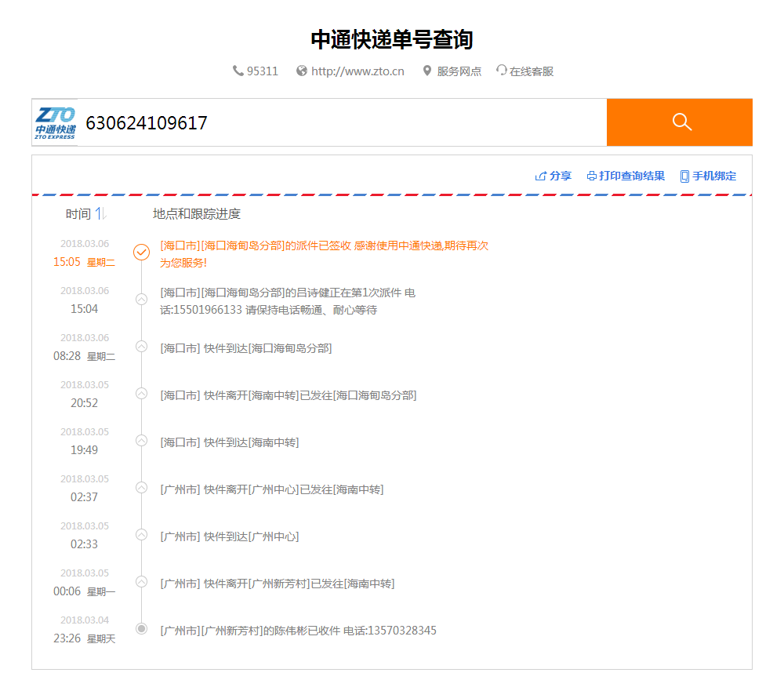
Task: Click the 19:49 timestamp
Action: click(x=84, y=450)
